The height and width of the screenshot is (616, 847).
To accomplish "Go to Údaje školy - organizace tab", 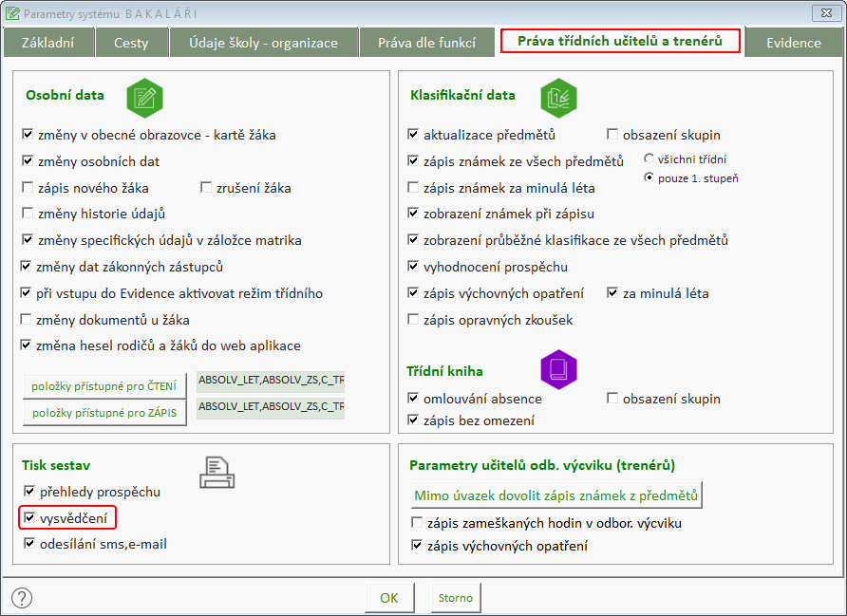I will [x=263, y=43].
